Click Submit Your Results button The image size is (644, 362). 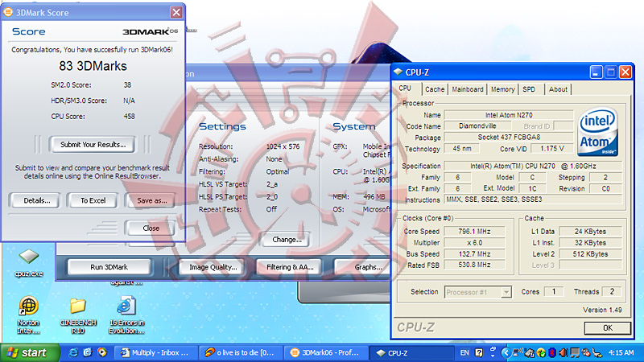(x=93, y=145)
